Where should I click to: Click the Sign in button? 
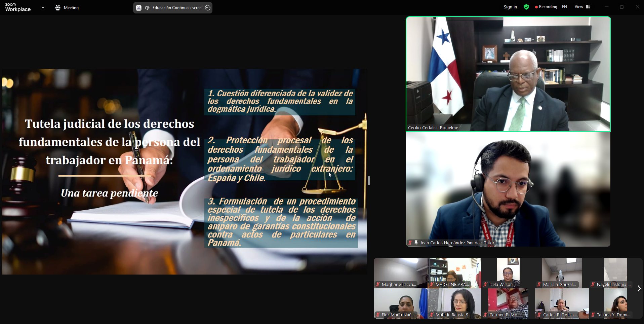coord(510,7)
